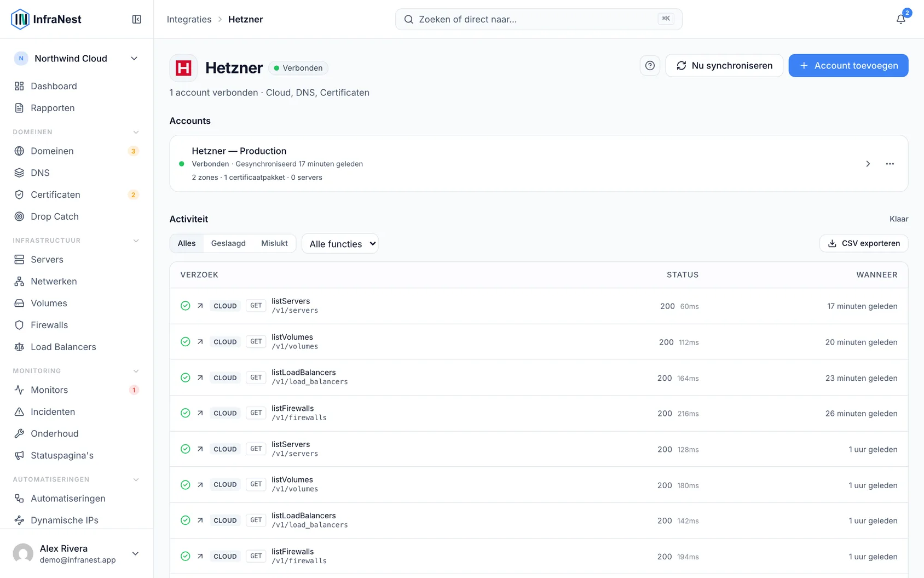Export activity with CSV exporteren
924x578 pixels.
864,244
